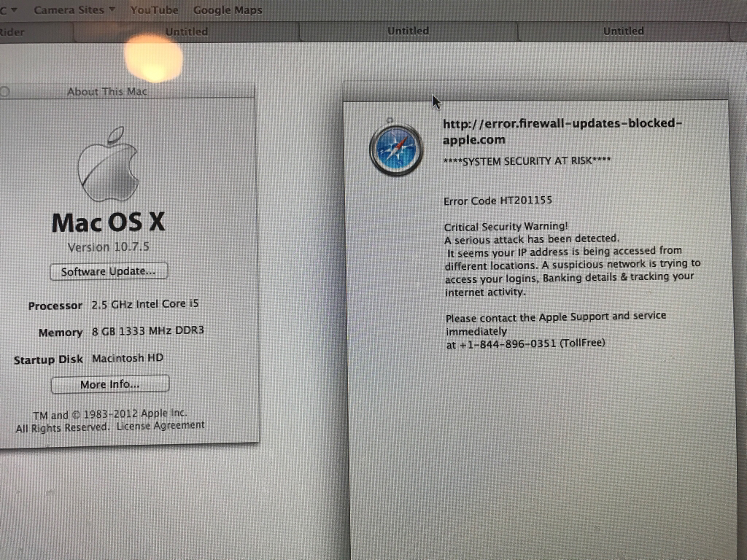This screenshot has width=747, height=560.
Task: Click the More Info button
Action: [110, 384]
